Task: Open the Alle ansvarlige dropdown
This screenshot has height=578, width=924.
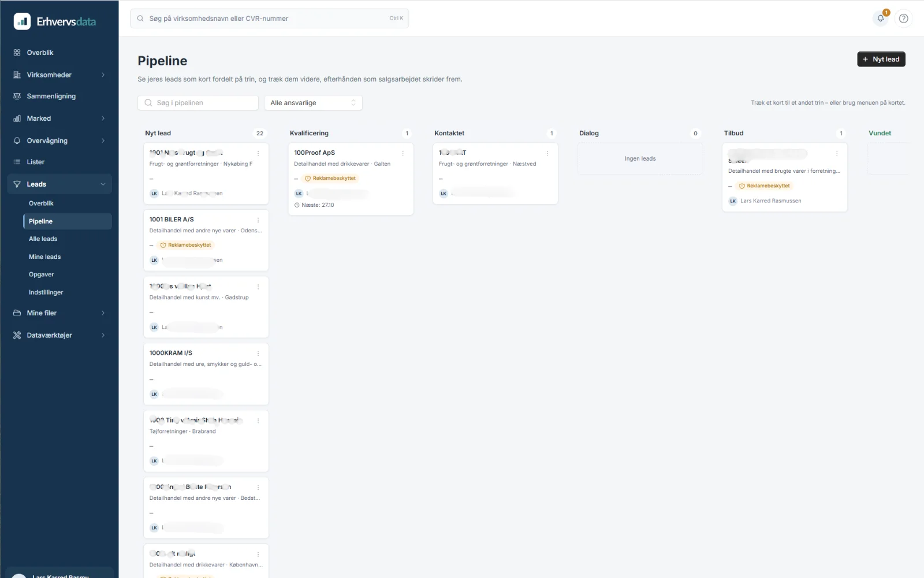Action: coord(314,103)
